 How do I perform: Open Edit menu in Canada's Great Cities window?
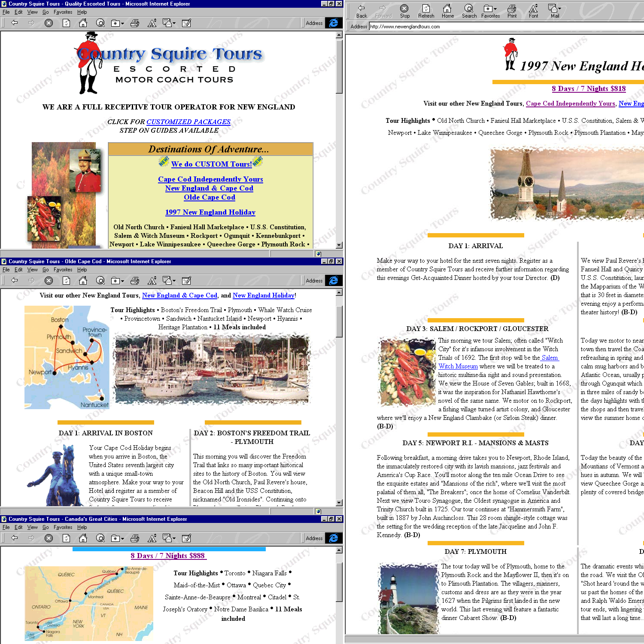[18, 527]
